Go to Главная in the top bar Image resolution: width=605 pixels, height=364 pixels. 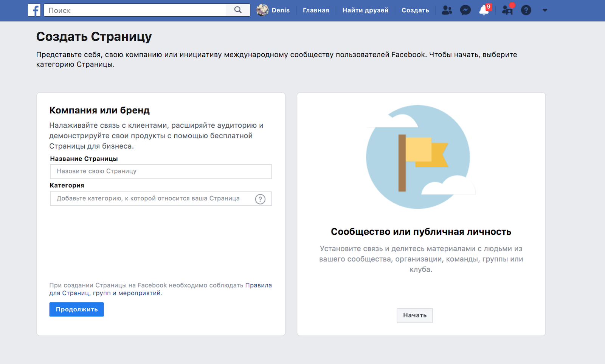(316, 10)
